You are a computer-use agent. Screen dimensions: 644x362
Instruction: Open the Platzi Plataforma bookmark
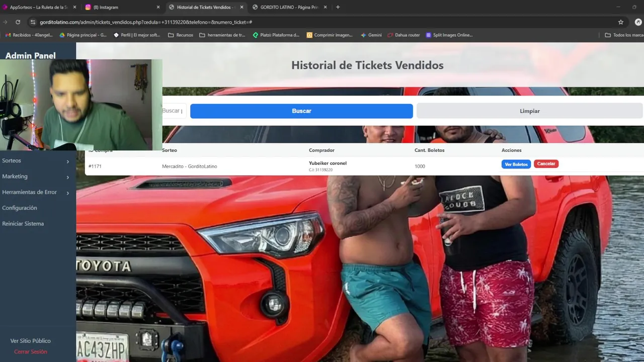coord(276,35)
